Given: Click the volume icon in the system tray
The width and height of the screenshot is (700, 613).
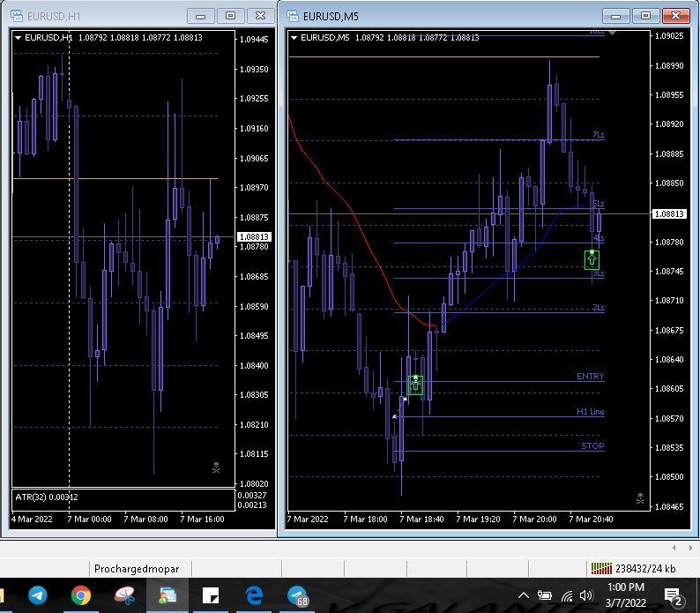Looking at the screenshot, I should pos(586,596).
